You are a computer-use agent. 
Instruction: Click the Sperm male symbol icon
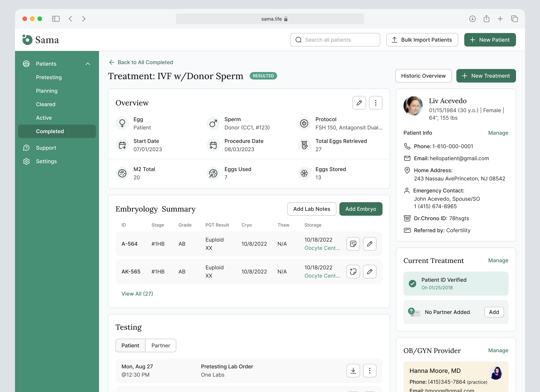tap(213, 123)
